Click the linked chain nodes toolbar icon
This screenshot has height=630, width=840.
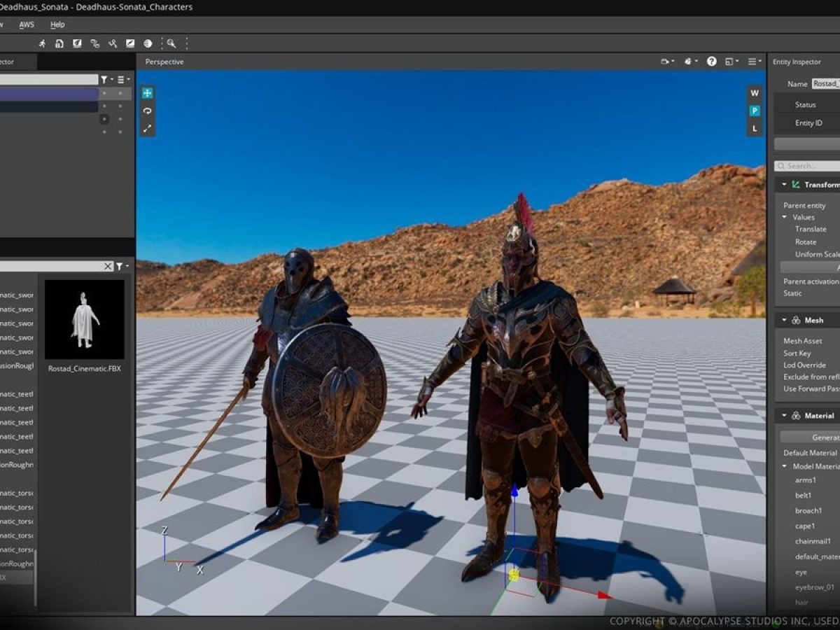coord(94,43)
